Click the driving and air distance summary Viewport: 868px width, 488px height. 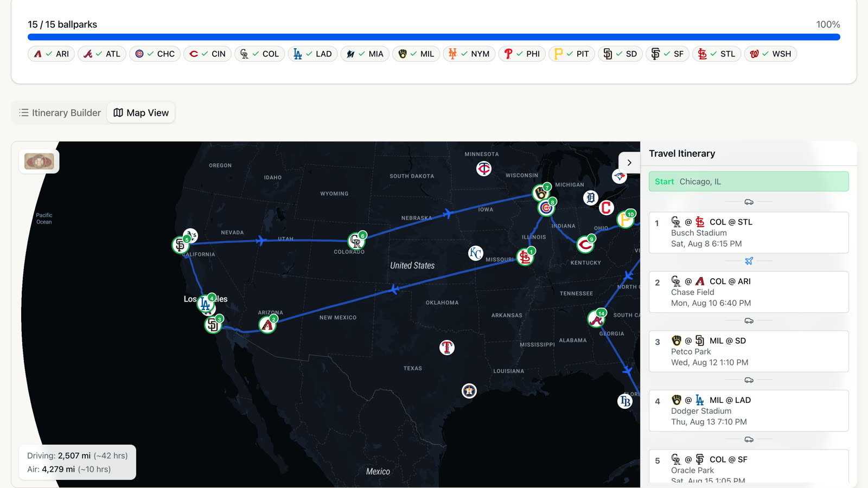pos(78,463)
